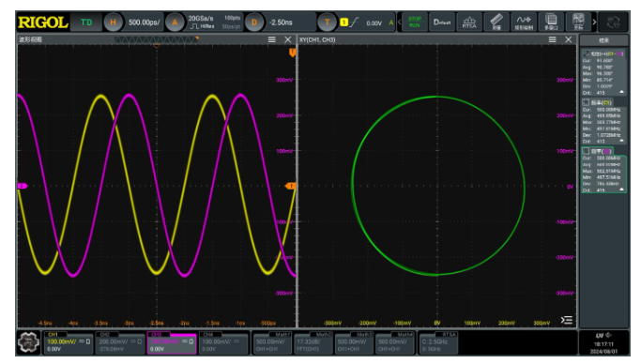
Task: Click the RIGOL logo
Action: tap(42, 23)
